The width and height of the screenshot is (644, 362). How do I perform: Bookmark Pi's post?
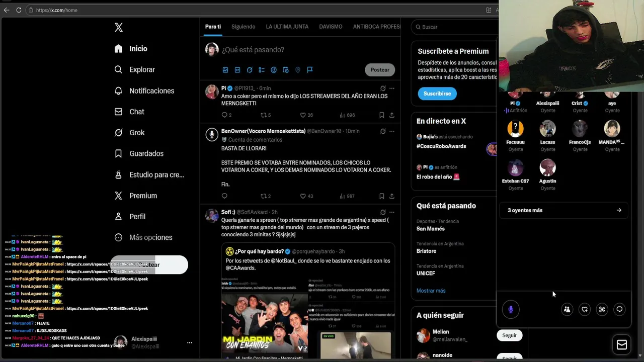pos(382,115)
